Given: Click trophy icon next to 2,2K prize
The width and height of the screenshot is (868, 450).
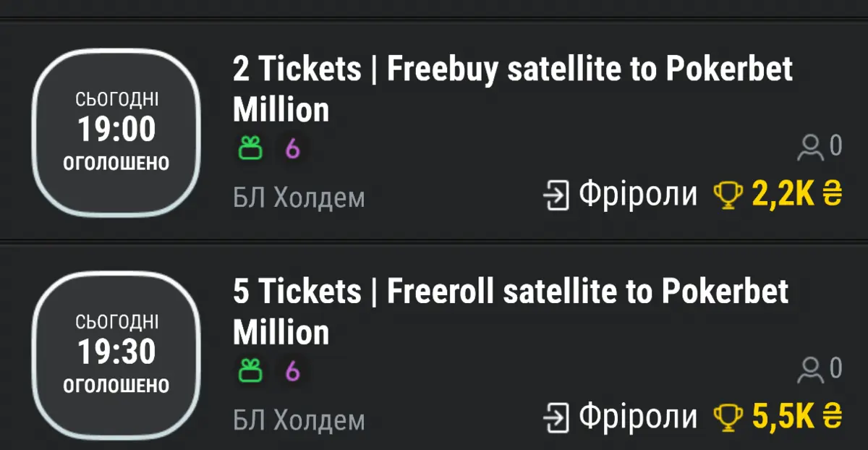Looking at the screenshot, I should 728,195.
